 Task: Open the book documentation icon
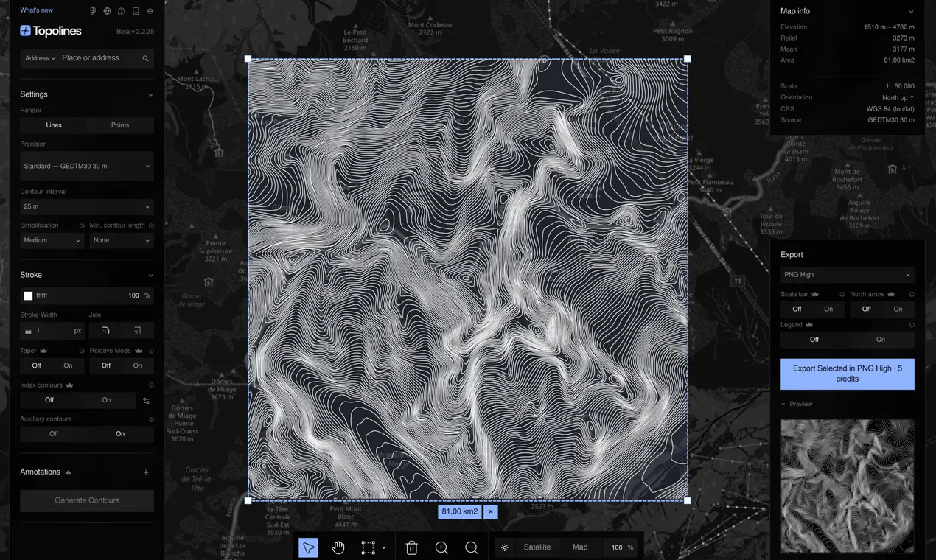136,11
